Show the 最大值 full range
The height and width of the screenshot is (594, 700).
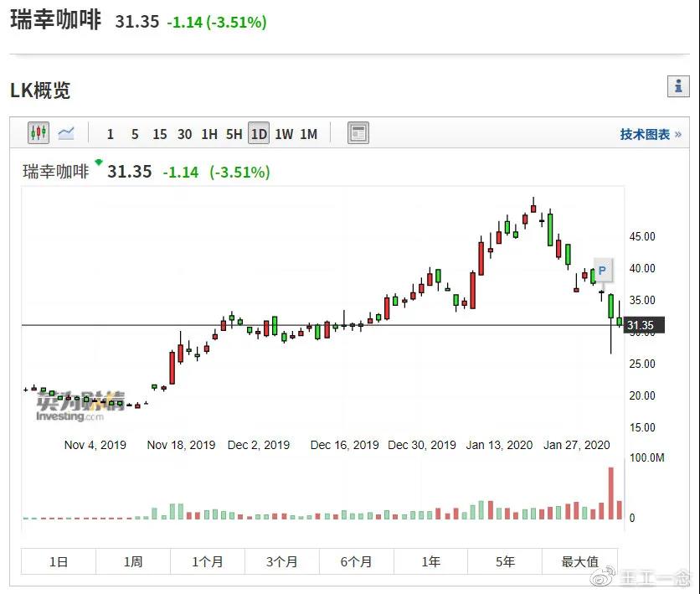(579, 561)
